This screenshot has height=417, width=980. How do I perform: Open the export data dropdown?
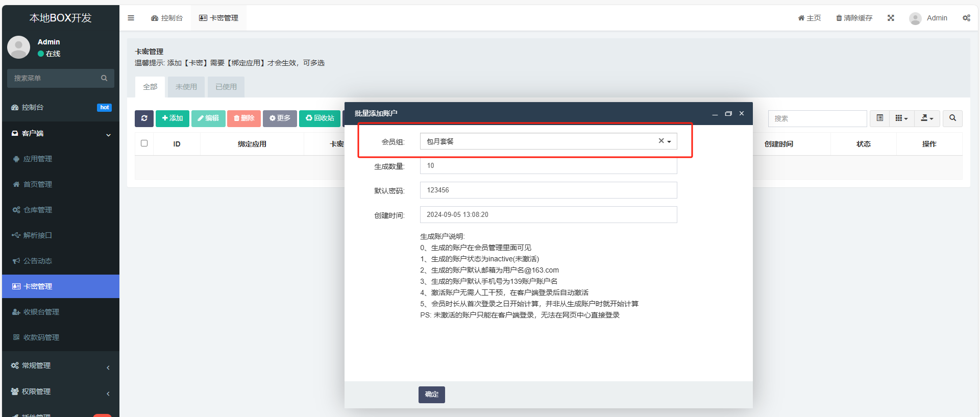pos(927,118)
